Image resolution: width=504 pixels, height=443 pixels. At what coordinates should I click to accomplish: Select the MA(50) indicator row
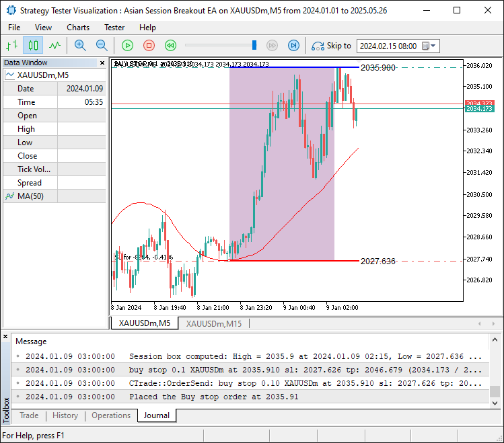tap(30, 196)
